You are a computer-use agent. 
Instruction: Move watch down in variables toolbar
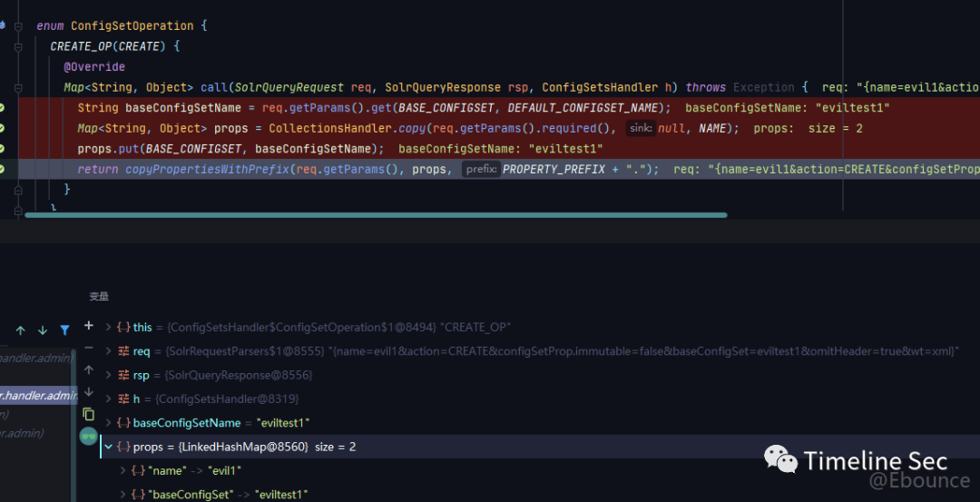click(89, 391)
